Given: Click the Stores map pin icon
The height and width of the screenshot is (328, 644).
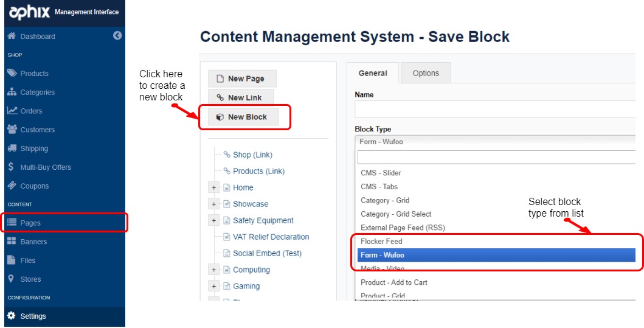Looking at the screenshot, I should [x=12, y=279].
